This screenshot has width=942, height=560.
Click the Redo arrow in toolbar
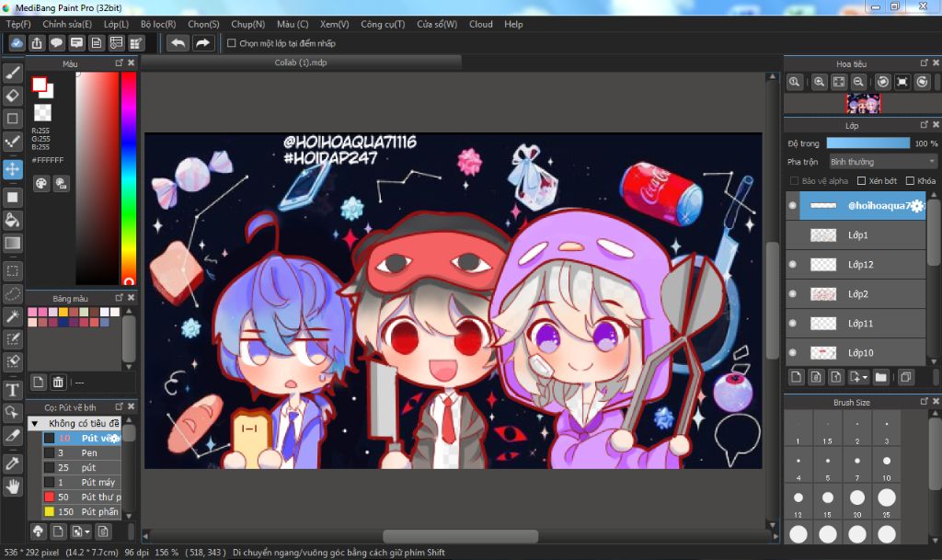pyautogui.click(x=203, y=43)
